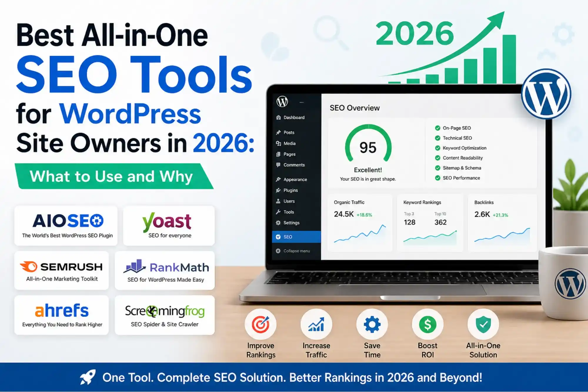Screen dimensions: 588x392
Task: Click the Ahrefs logo card
Action: coord(61,315)
